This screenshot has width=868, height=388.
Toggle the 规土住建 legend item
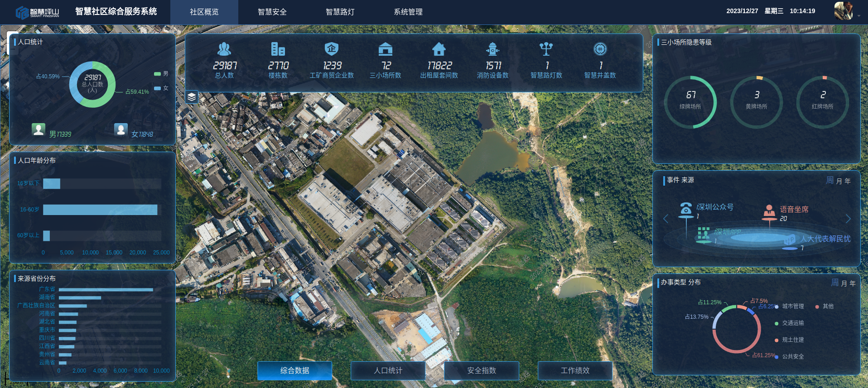(790, 340)
